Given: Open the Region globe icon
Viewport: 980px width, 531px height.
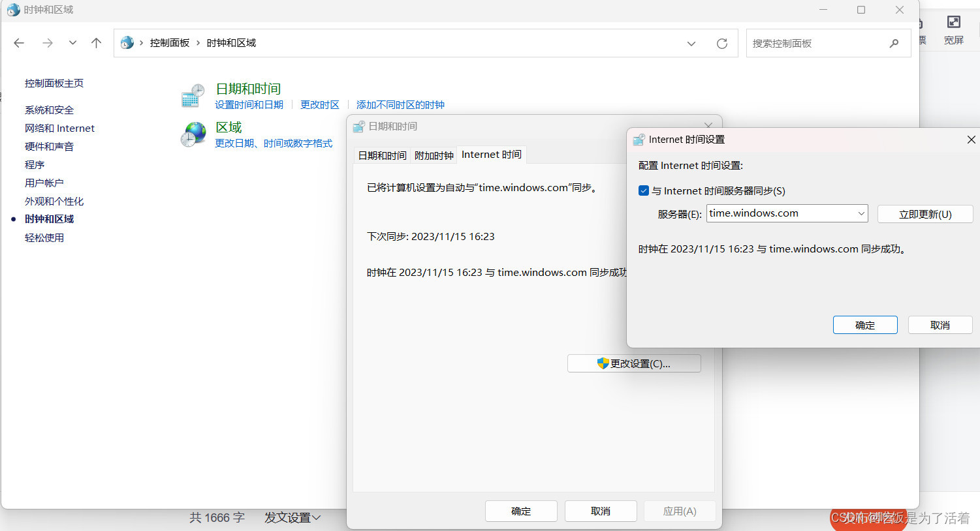Looking at the screenshot, I should coord(193,134).
